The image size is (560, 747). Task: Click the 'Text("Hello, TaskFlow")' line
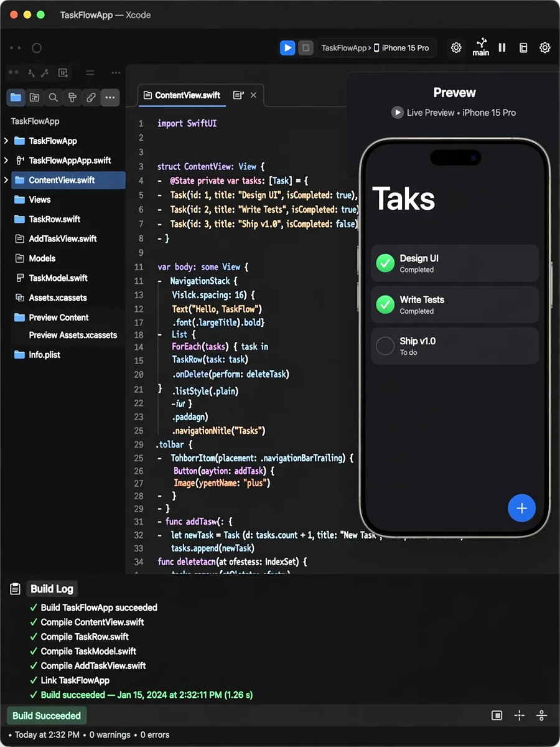point(217,309)
